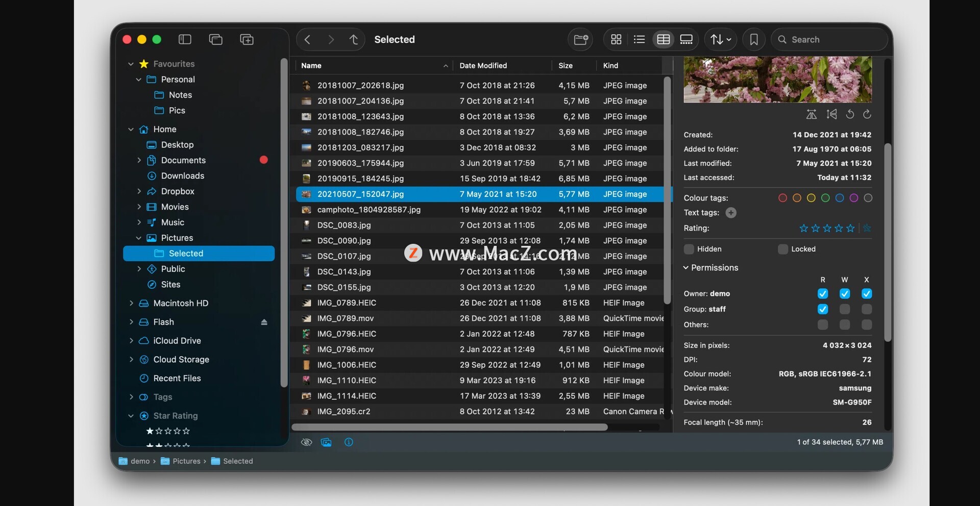Add a text tag with plus button

tap(731, 213)
